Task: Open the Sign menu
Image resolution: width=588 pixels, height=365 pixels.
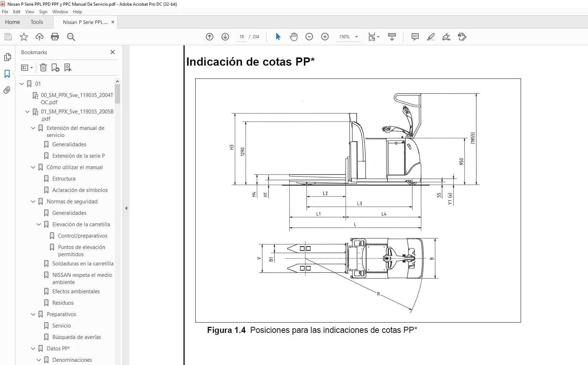Action: coord(43,12)
